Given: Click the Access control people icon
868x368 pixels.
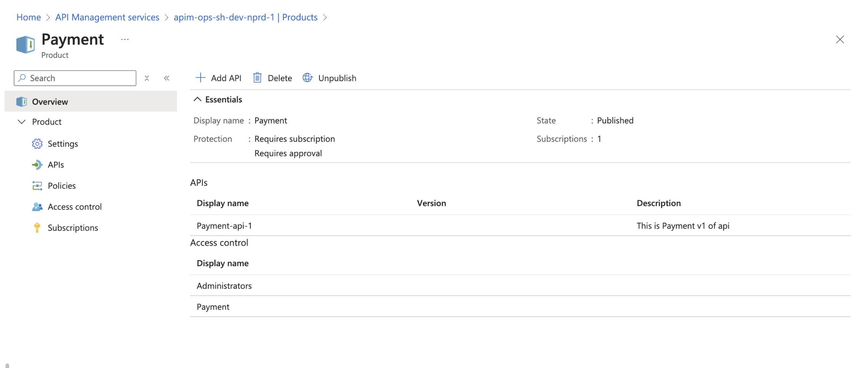Looking at the screenshot, I should coord(37,206).
